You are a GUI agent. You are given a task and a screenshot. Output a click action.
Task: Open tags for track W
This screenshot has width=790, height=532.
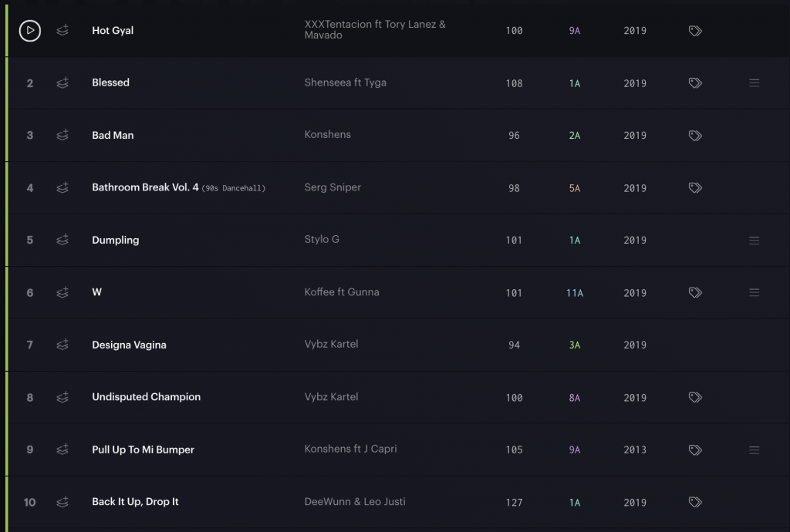point(695,292)
